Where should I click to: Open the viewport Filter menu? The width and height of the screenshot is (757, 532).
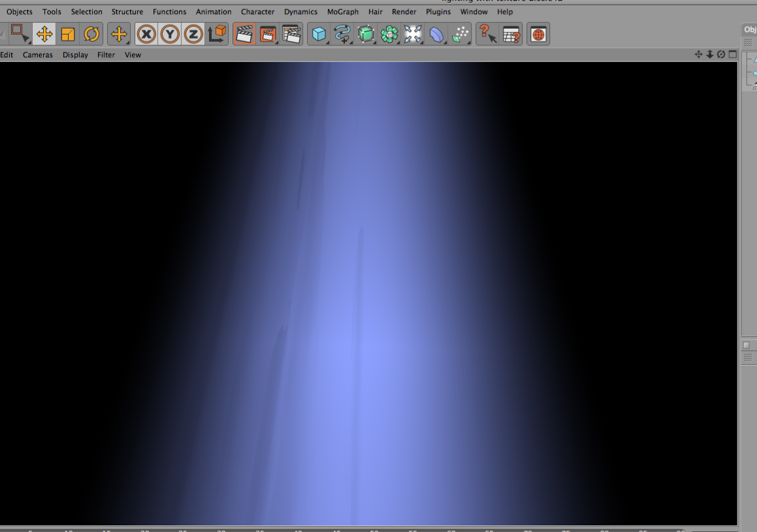tap(106, 54)
